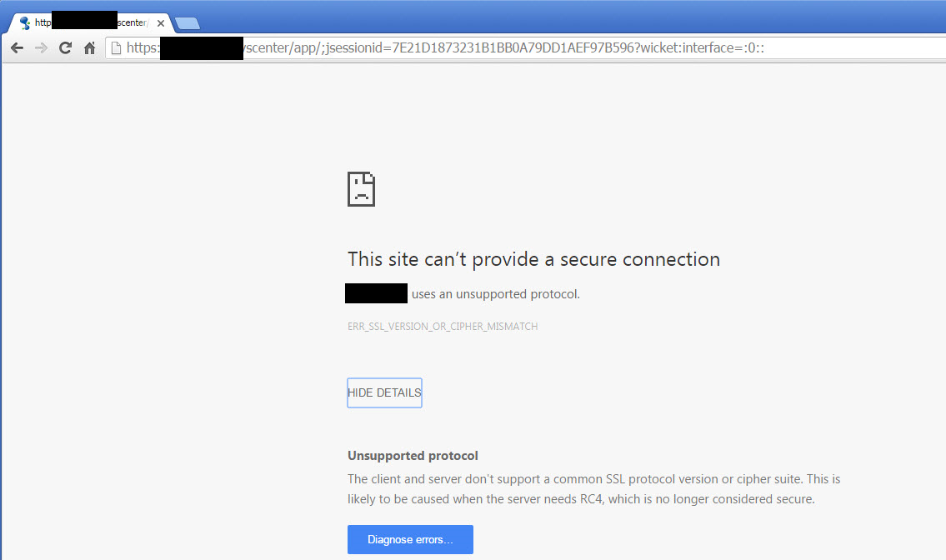The width and height of the screenshot is (946, 560).
Task: Reload the page with the refresh icon
Action: 65,47
